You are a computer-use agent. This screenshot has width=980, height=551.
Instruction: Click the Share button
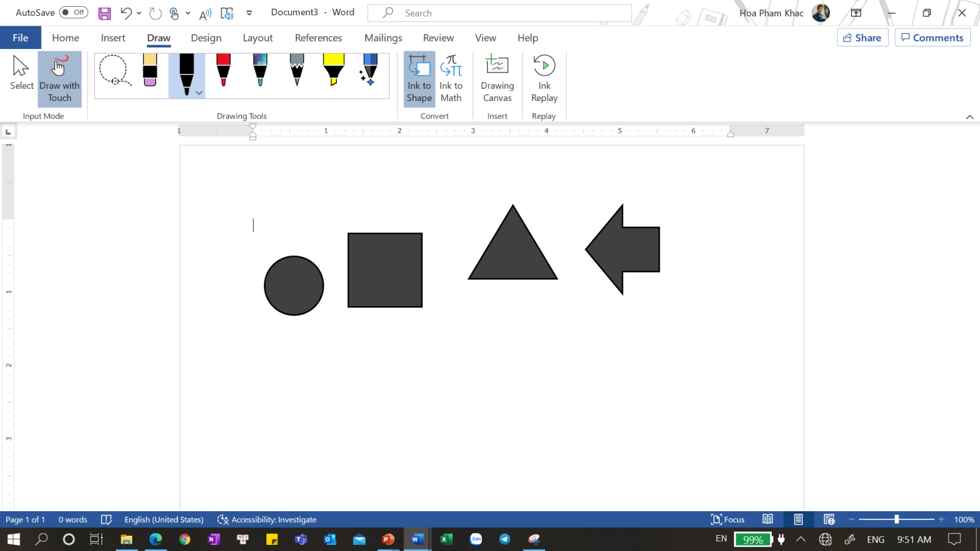tap(862, 38)
